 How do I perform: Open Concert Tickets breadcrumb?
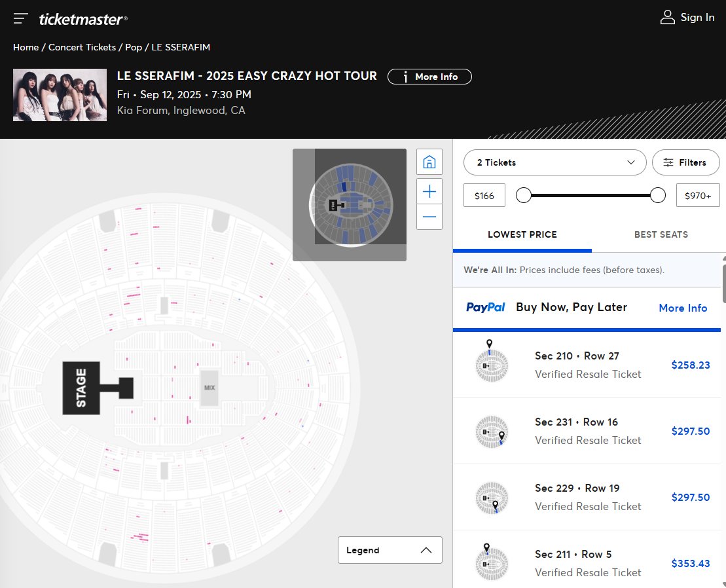82,47
